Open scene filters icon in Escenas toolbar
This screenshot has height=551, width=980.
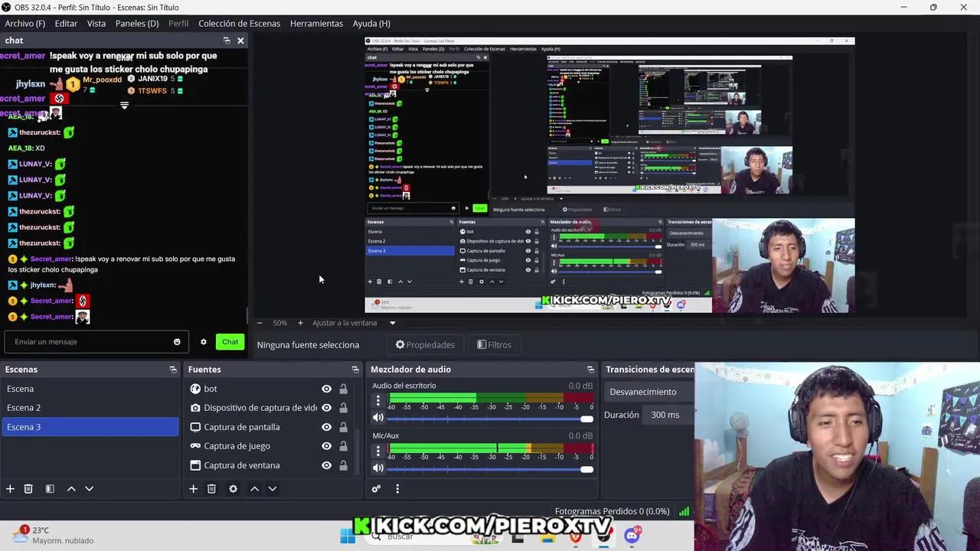pos(50,489)
